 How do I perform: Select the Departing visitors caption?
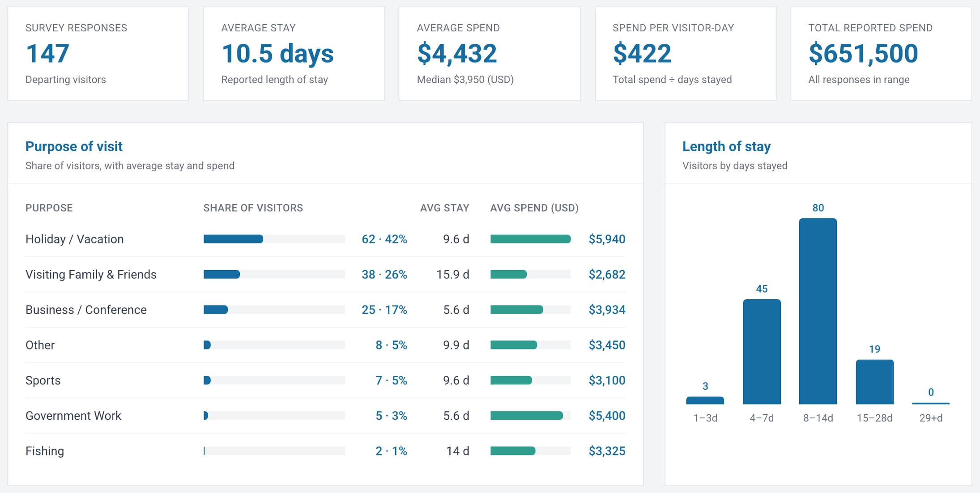tap(66, 80)
